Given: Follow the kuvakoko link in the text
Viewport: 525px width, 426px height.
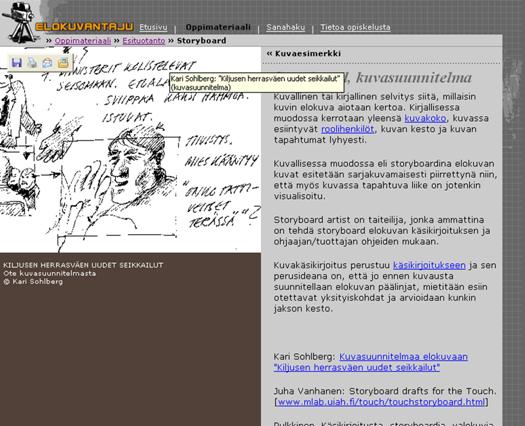Looking at the screenshot, I should click(x=425, y=118).
